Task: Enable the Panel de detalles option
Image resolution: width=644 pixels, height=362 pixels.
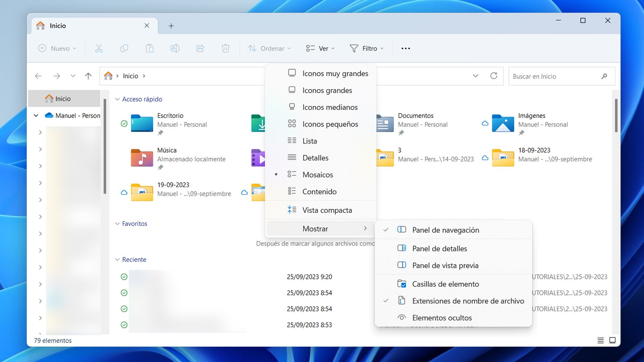Action: point(439,248)
